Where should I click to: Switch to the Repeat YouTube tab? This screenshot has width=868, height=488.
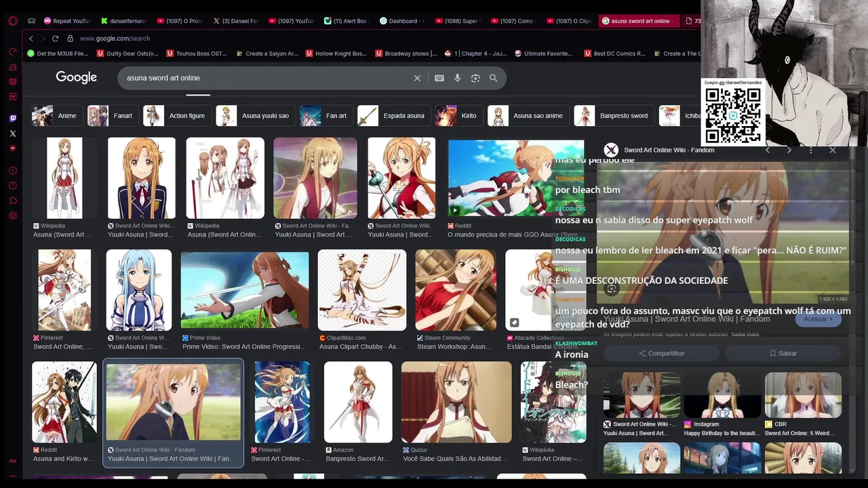[x=67, y=21]
